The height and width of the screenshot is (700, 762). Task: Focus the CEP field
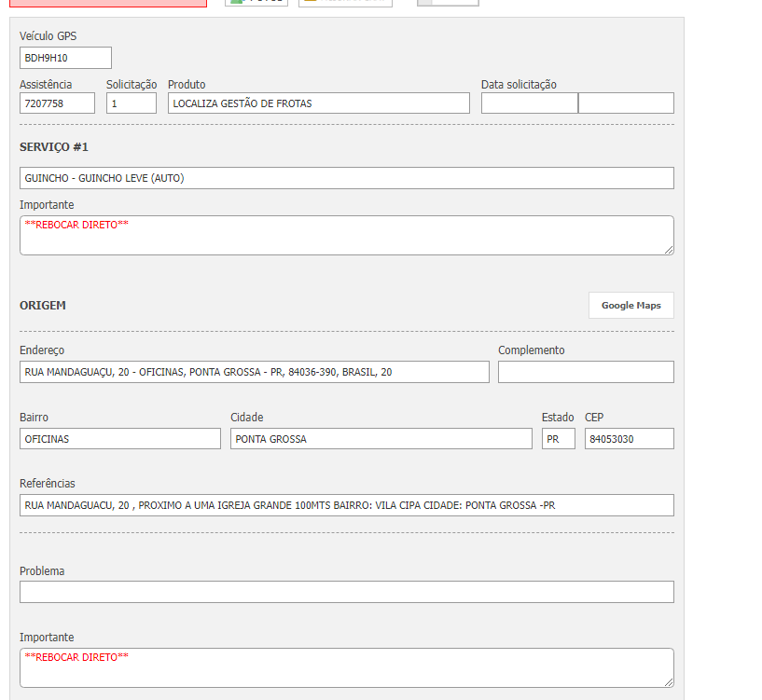click(629, 439)
